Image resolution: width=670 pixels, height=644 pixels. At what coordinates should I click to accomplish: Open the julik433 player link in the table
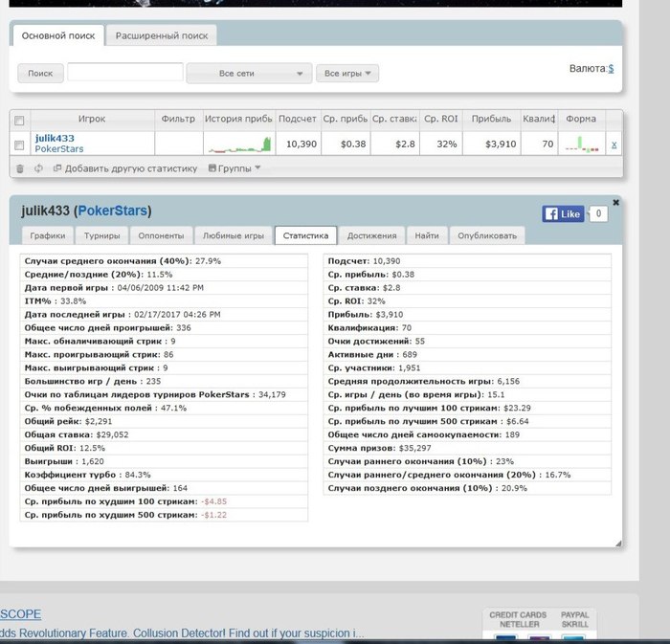55,139
